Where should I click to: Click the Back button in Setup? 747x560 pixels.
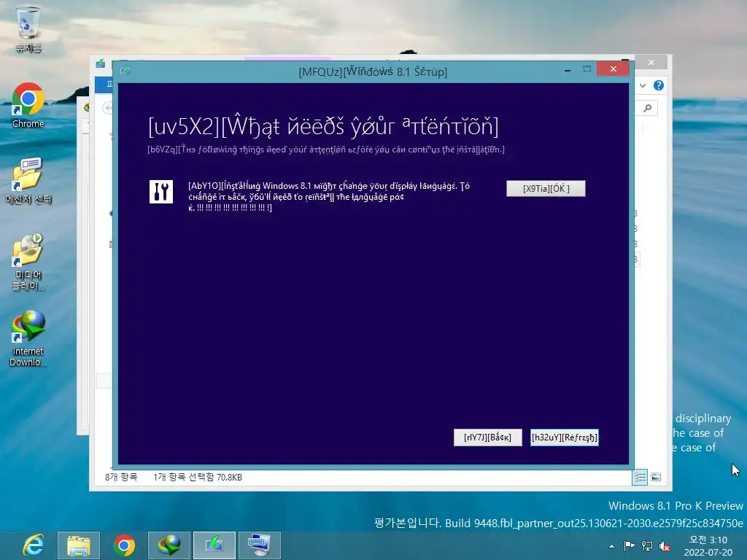click(487, 437)
